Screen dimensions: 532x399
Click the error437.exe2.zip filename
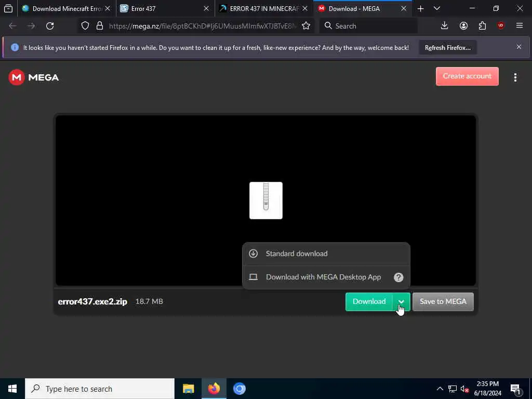92,302
